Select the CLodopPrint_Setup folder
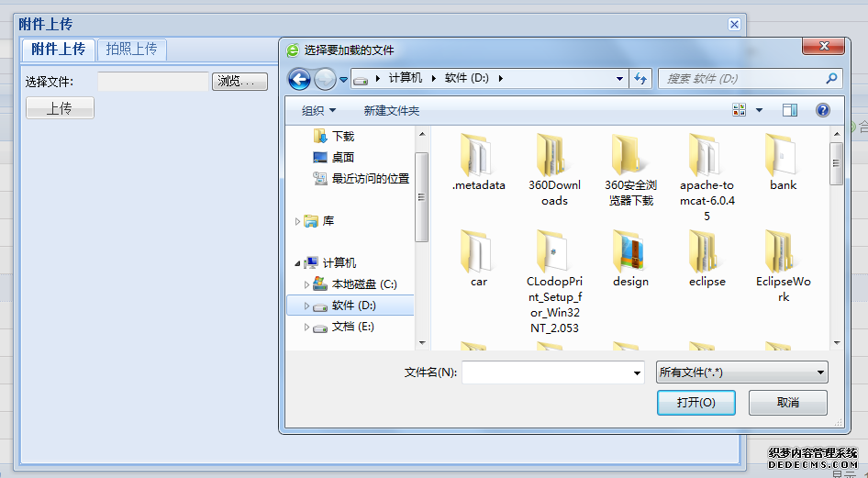Image resolution: width=868 pixels, height=478 pixels. click(x=555, y=283)
